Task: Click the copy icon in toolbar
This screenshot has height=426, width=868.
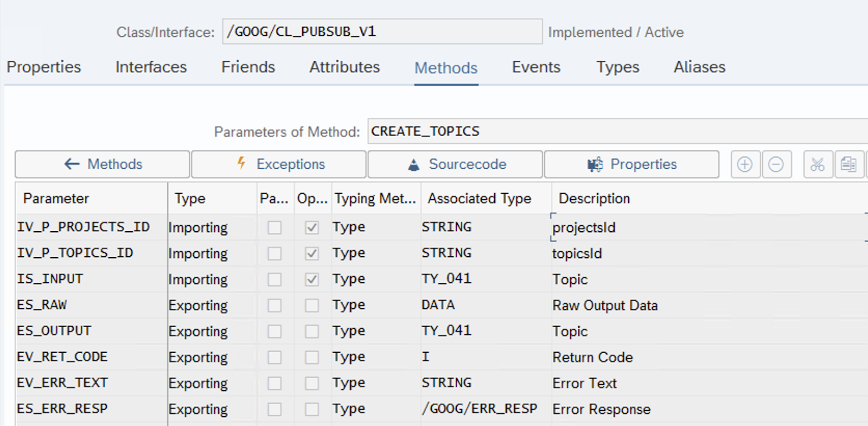Action: pos(848,164)
